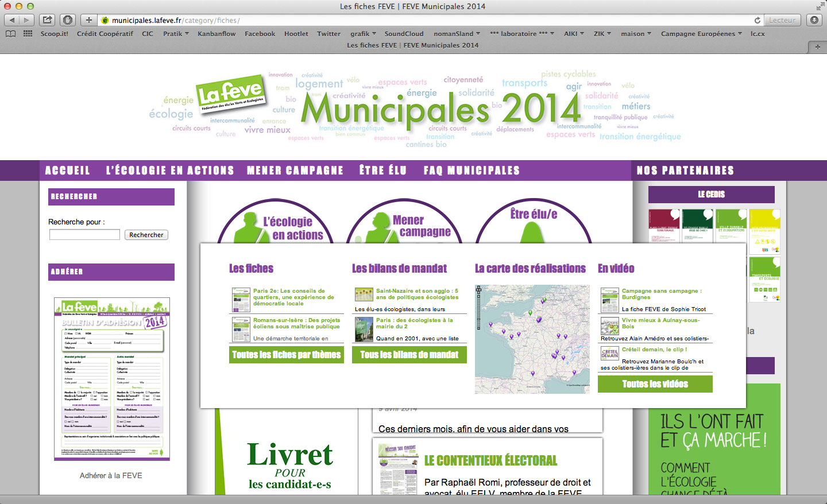This screenshot has height=504, width=827.
Task: Click the Les fiches dropdown heading
Action: [x=252, y=269]
